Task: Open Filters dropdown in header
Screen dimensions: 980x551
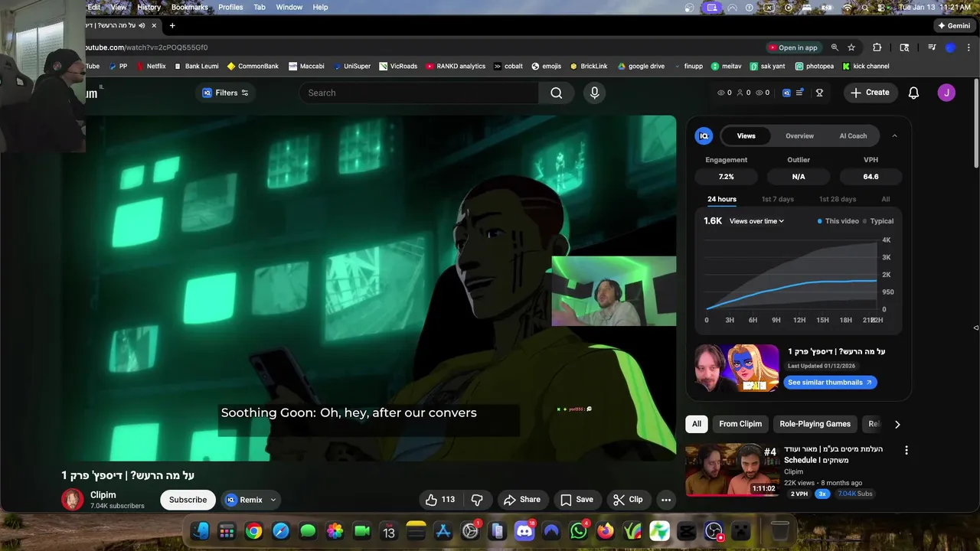Action: [225, 93]
